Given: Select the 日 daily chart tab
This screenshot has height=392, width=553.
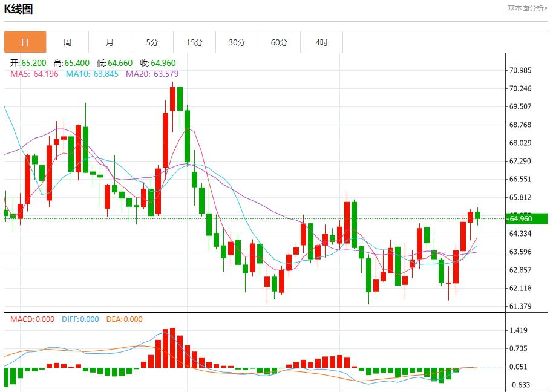Looking at the screenshot, I should click(x=25, y=42).
